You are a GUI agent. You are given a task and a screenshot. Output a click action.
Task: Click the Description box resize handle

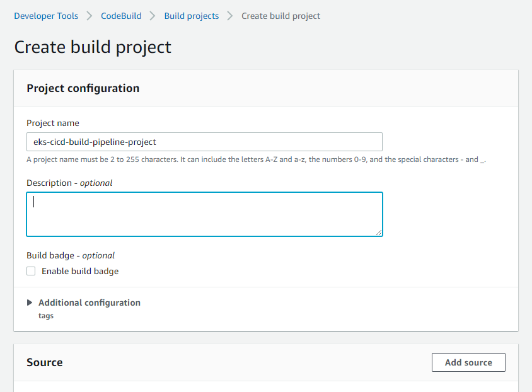(379, 233)
